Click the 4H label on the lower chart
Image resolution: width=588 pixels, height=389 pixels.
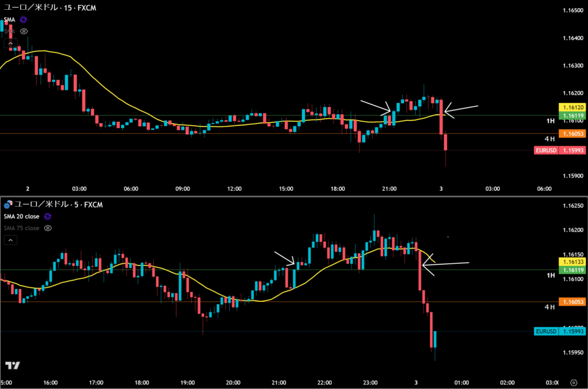(x=550, y=307)
